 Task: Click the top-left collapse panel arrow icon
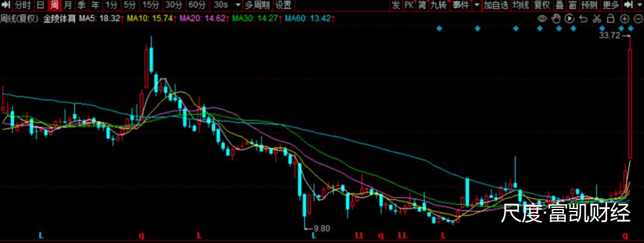click(7, 5)
